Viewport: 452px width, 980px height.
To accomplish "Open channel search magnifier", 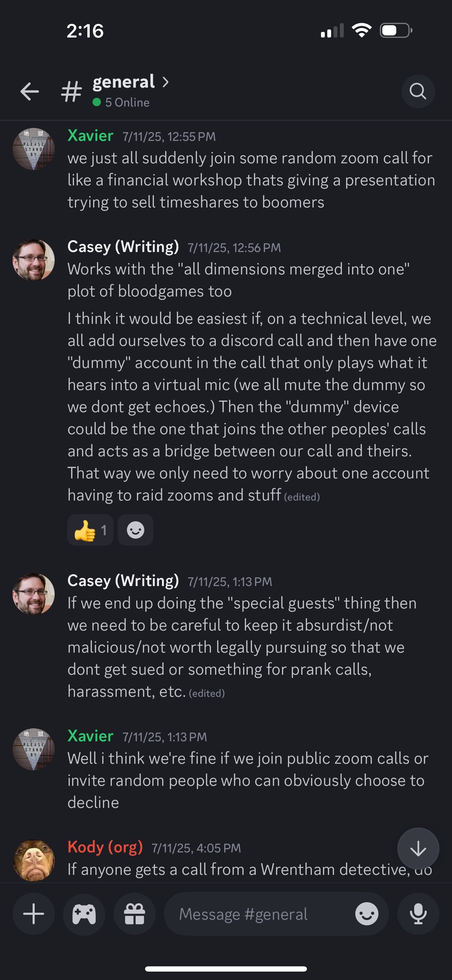I will [x=418, y=91].
